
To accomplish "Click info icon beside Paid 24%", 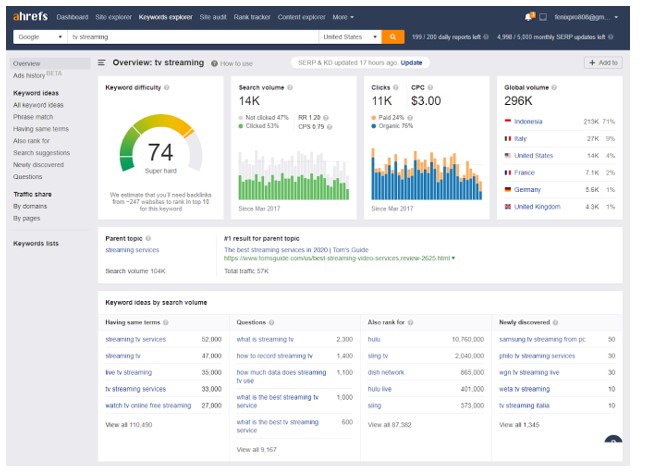I will (x=410, y=118).
